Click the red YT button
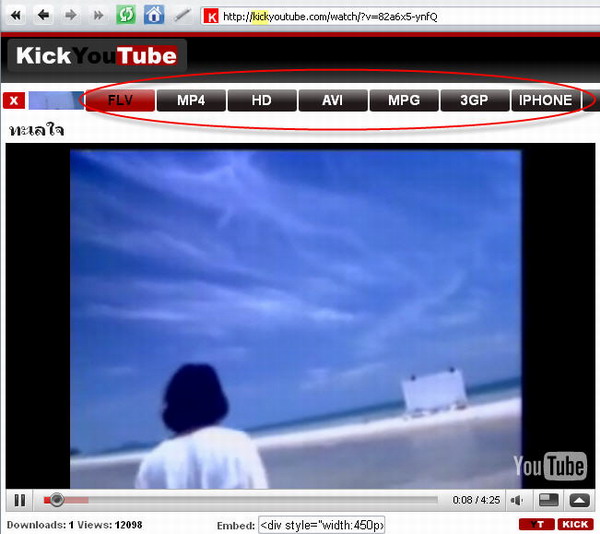The height and width of the screenshot is (534, 600). pos(536,524)
